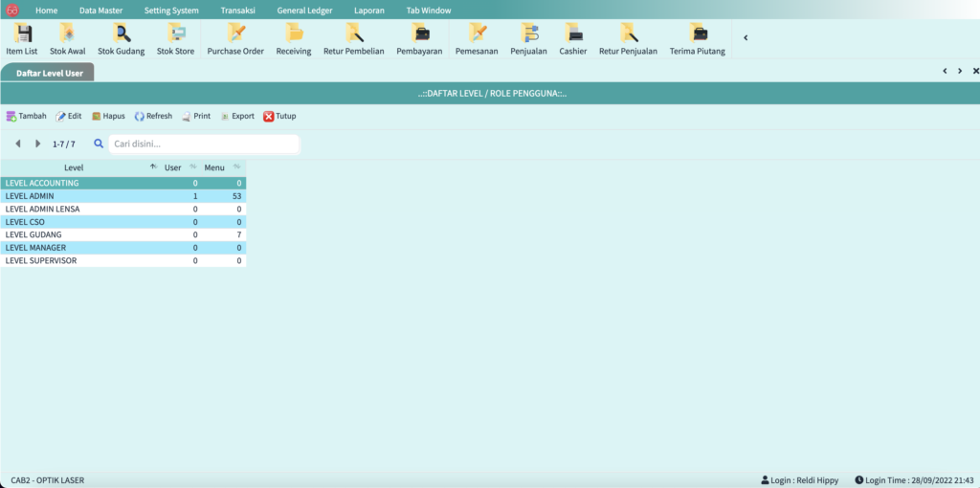Go to next page arrow in pager

pos(38,144)
